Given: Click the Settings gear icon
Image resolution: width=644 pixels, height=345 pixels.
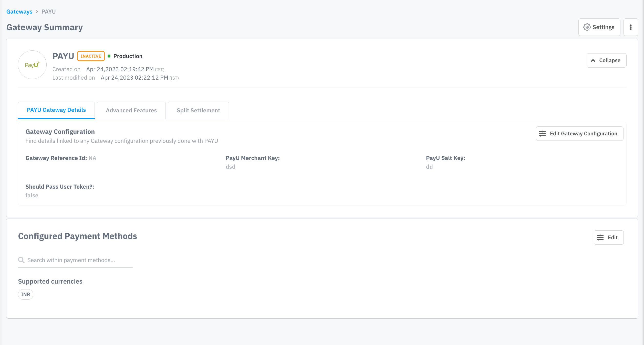Looking at the screenshot, I should pos(587,27).
